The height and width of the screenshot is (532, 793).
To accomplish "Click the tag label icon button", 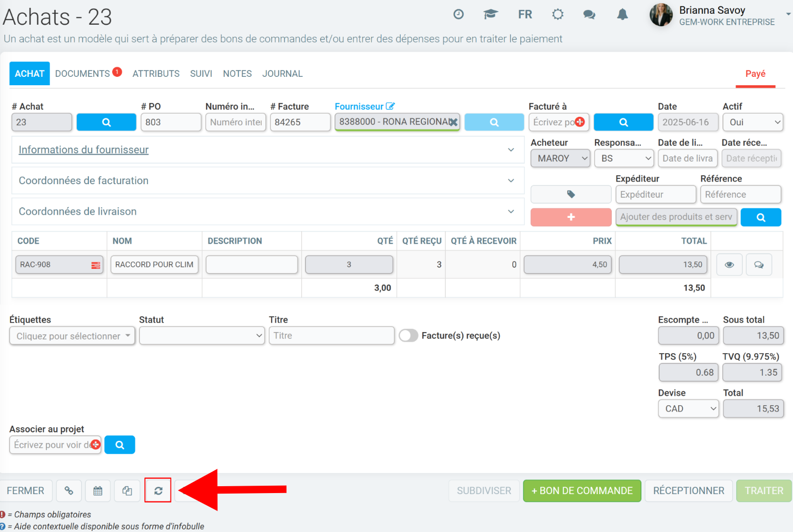I will [571, 194].
